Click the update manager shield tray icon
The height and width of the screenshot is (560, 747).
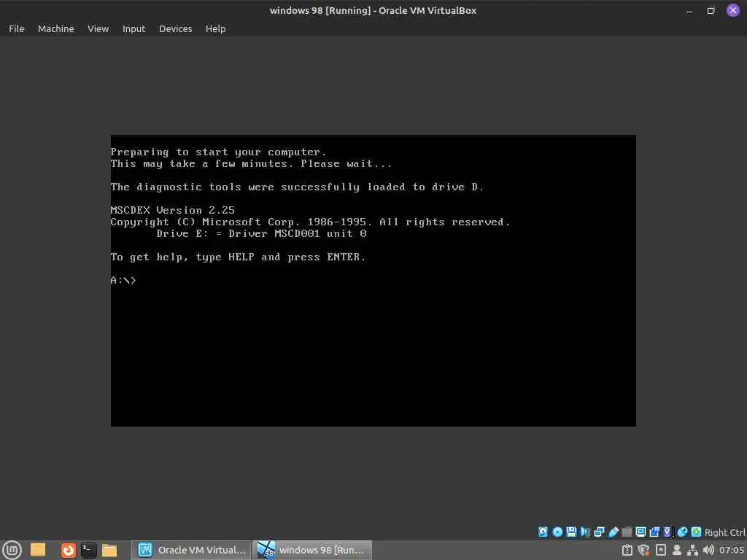pos(643,550)
